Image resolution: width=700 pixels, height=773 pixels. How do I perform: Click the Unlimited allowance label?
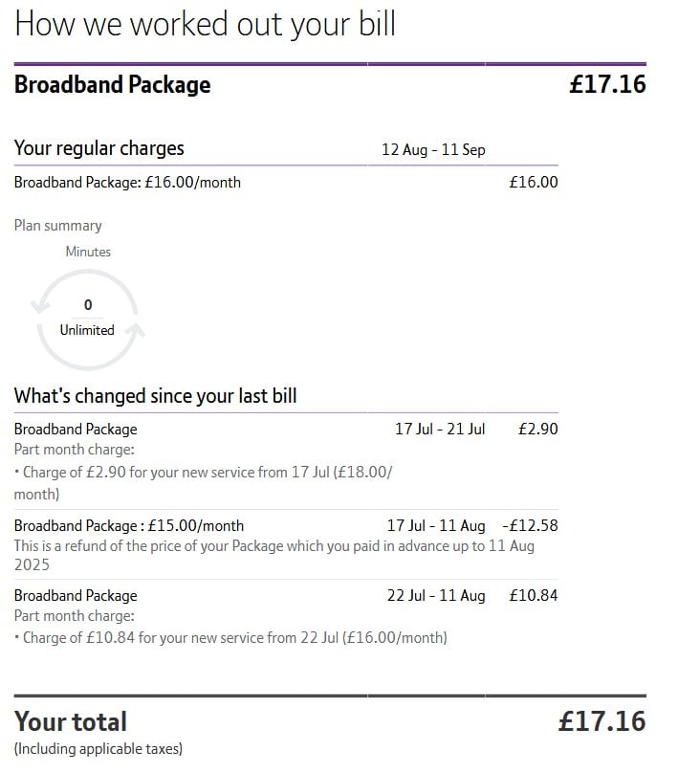[87, 330]
